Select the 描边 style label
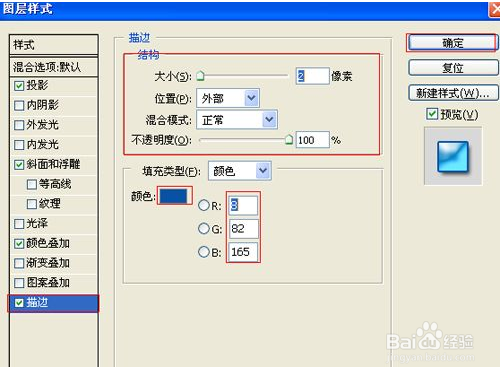This screenshot has width=504, height=376. 37,302
